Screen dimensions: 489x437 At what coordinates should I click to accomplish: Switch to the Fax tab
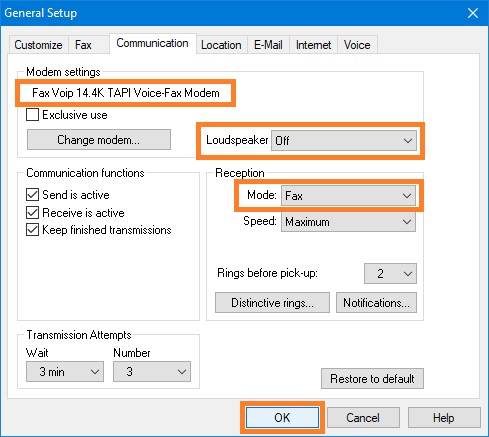pyautogui.click(x=83, y=45)
